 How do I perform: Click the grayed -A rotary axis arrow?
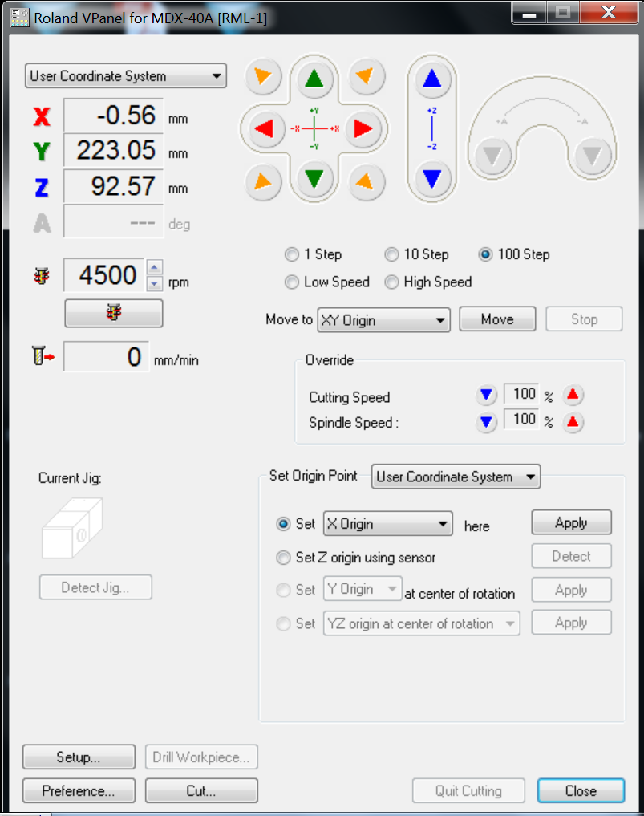pos(593,156)
